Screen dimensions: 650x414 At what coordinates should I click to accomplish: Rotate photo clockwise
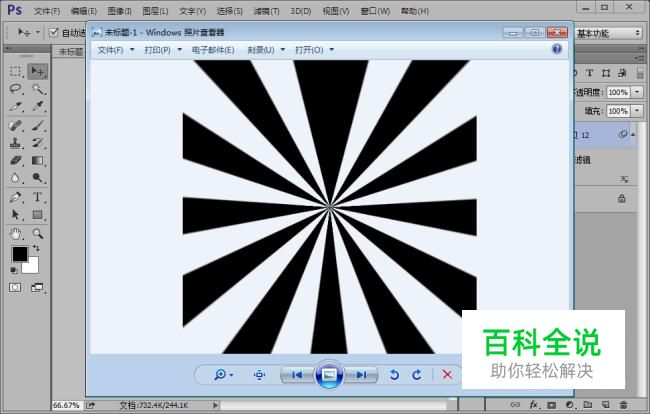[417, 375]
